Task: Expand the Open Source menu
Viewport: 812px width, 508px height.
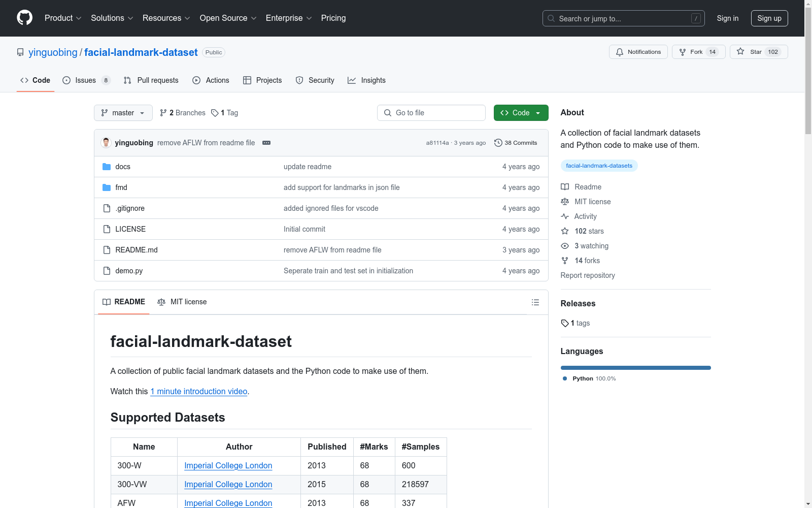Action: point(228,18)
